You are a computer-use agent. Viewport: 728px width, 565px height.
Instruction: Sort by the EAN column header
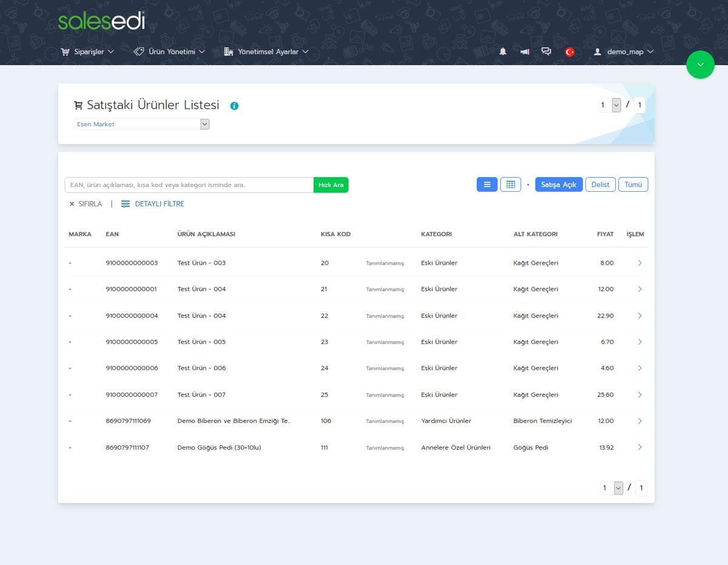pos(112,234)
